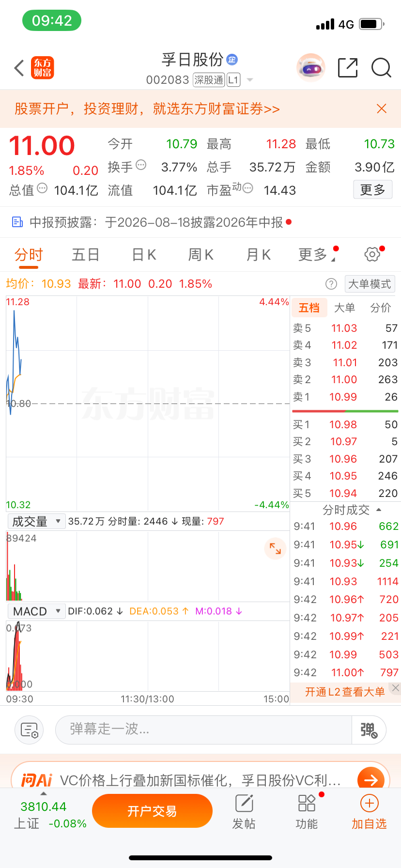Image resolution: width=401 pixels, height=868 pixels.
Task: Tap the 发帖 post icon
Action: [244, 811]
